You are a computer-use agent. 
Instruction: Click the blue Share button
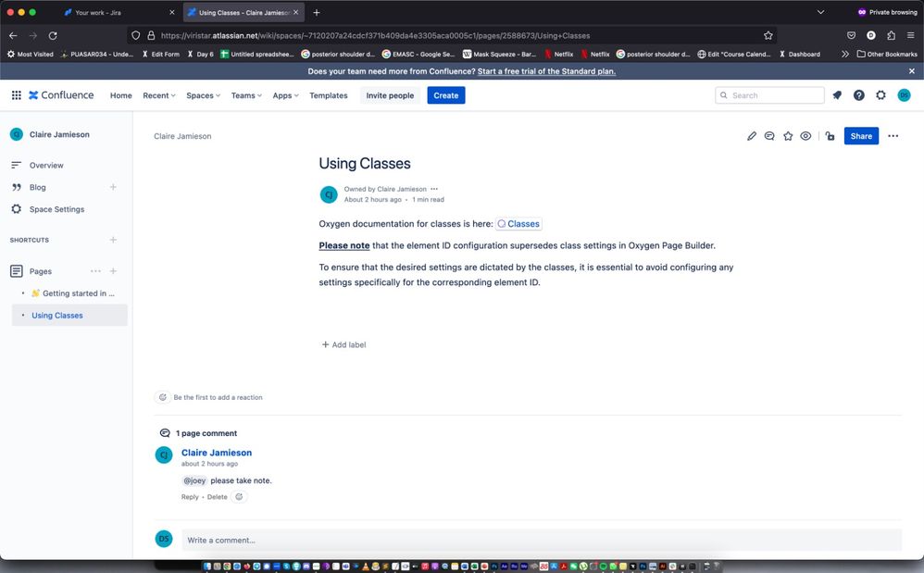[x=860, y=135]
